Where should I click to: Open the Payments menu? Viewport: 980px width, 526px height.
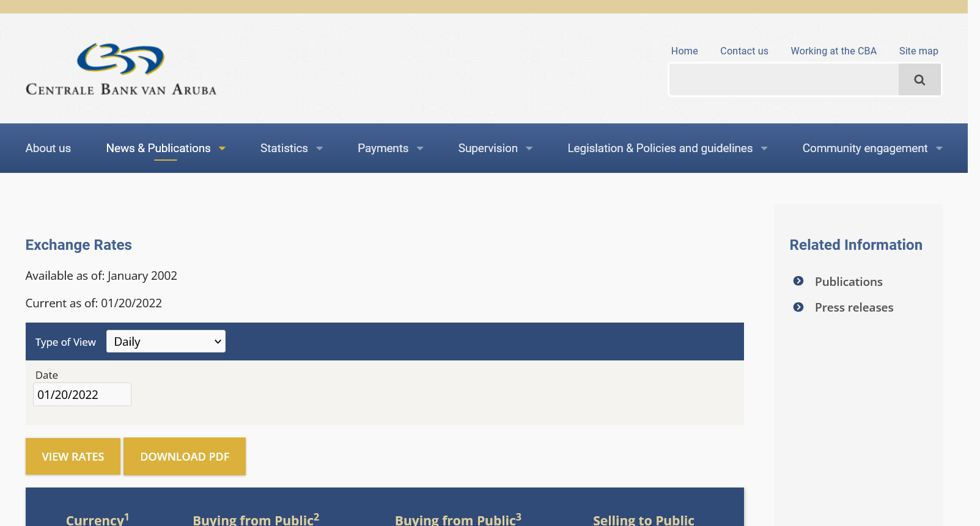coord(389,148)
